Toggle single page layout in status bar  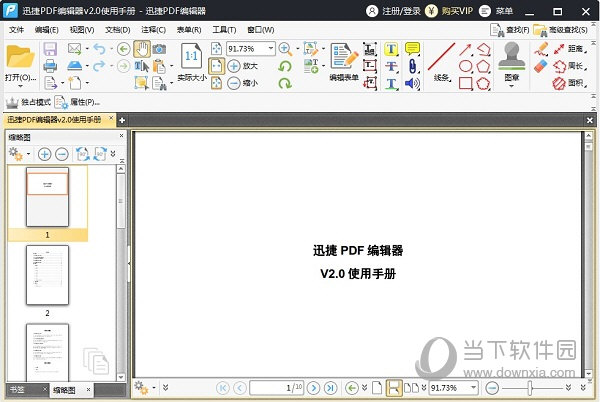[x=377, y=388]
